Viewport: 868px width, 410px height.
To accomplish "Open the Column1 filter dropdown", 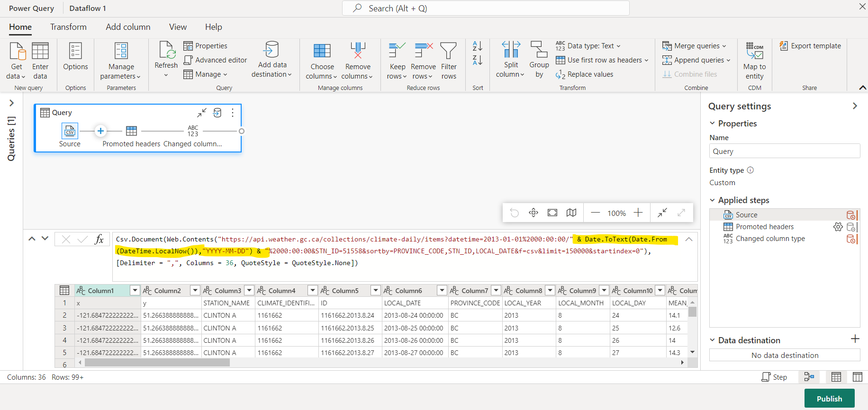I will pyautogui.click(x=135, y=291).
